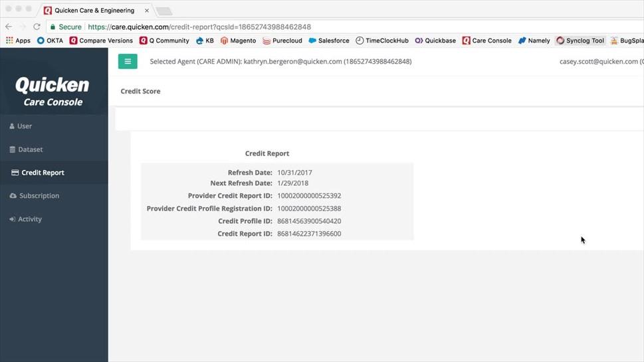This screenshot has height=362, width=644.
Task: Click the green hamburger menu button
Action: 128,61
